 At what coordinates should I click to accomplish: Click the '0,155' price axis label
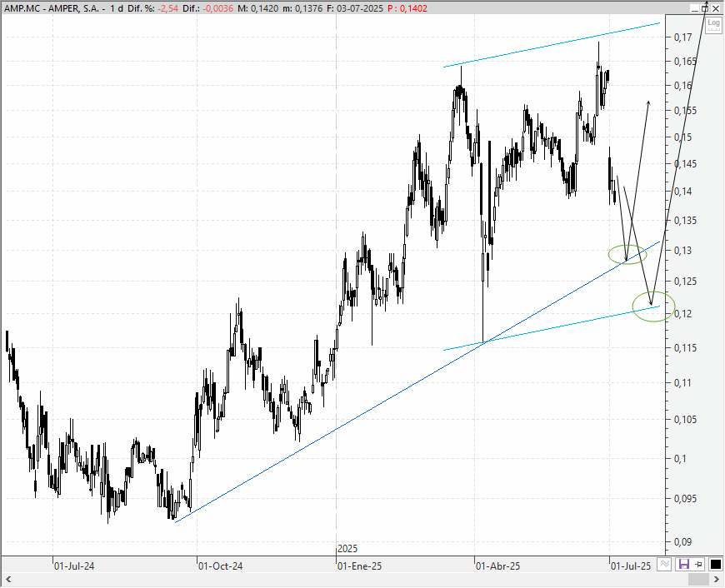(x=685, y=111)
